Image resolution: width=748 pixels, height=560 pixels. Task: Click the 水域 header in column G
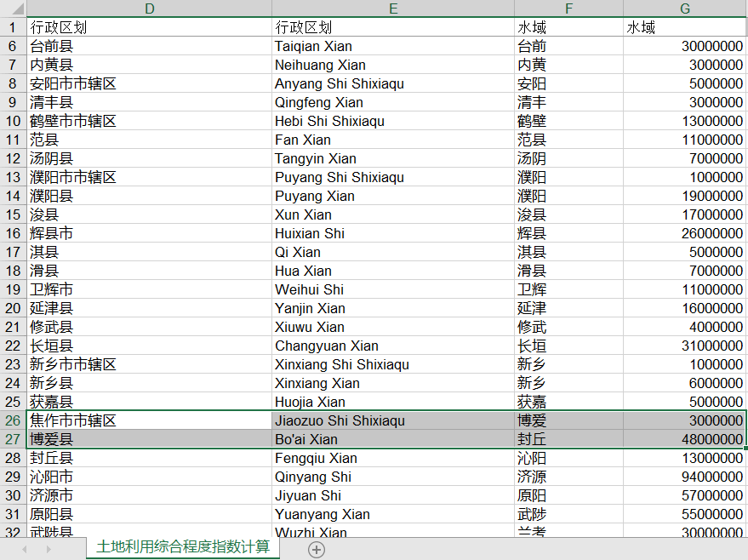(x=685, y=27)
